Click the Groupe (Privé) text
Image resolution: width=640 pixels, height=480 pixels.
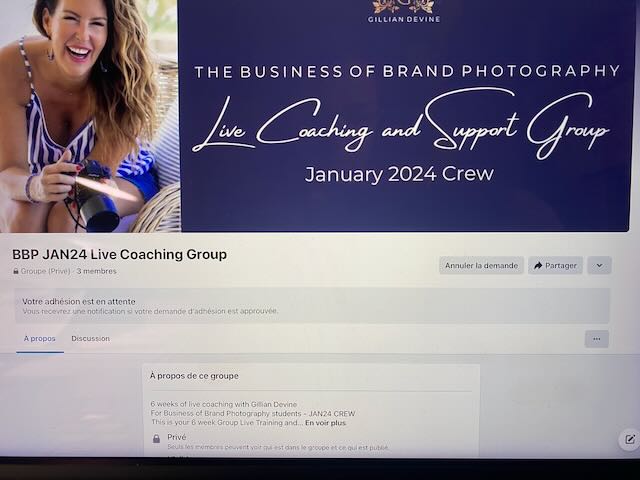click(46, 271)
